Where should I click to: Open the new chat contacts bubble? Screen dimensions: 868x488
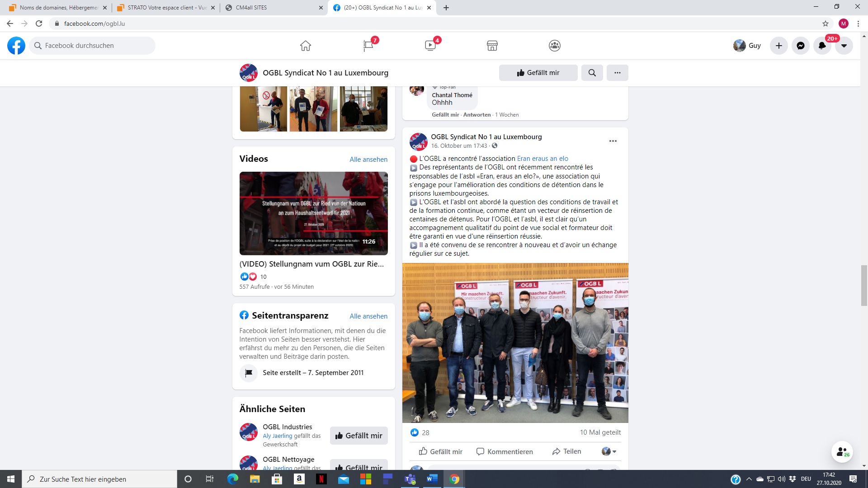(x=842, y=452)
